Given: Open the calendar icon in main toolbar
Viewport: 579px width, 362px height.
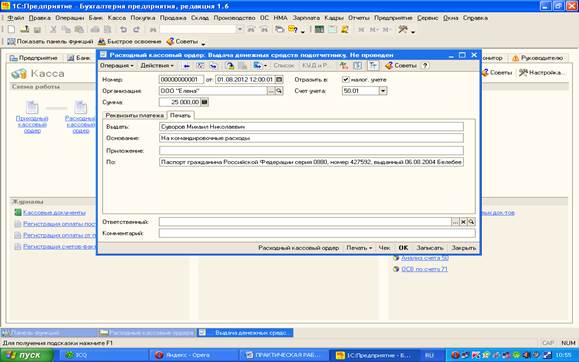Looking at the screenshot, I should coord(332,30).
